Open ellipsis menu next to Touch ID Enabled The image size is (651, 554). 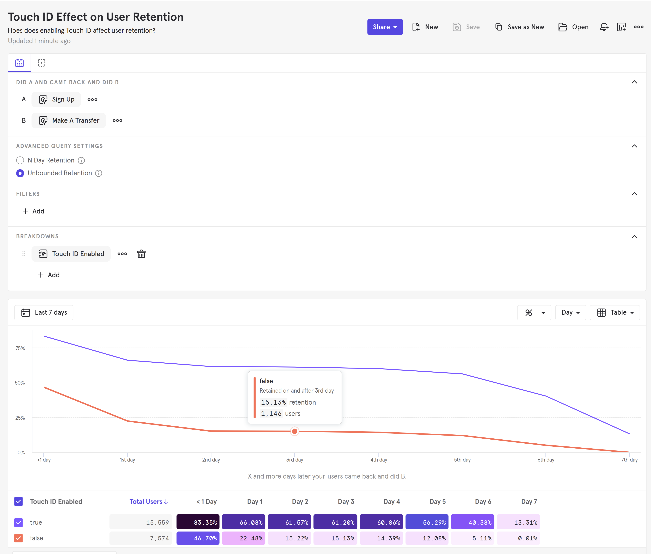point(122,254)
